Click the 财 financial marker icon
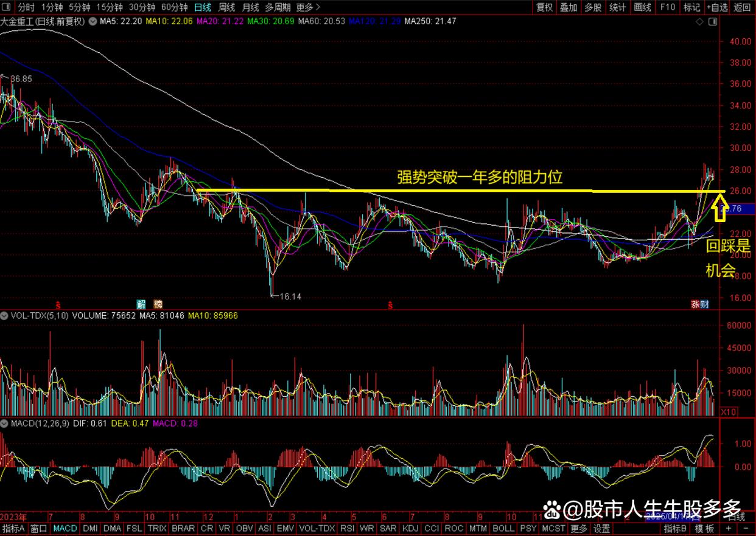The image size is (756, 536). tap(704, 304)
